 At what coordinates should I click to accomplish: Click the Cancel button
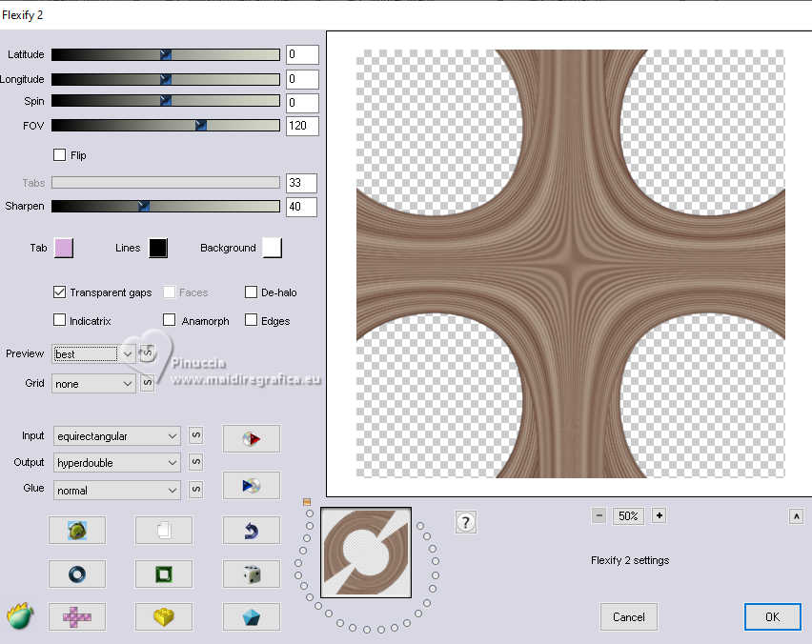click(629, 616)
